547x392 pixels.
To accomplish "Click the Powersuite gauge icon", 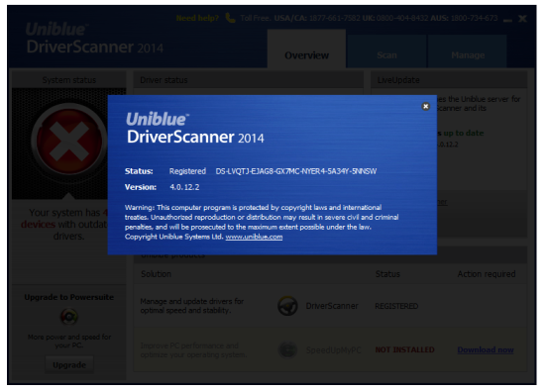I will (69, 317).
